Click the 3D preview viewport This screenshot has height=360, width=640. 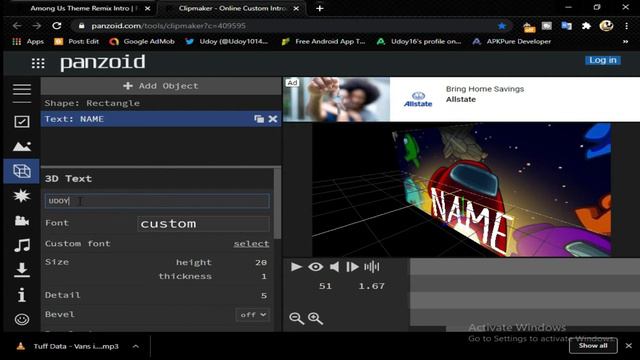coord(461,190)
